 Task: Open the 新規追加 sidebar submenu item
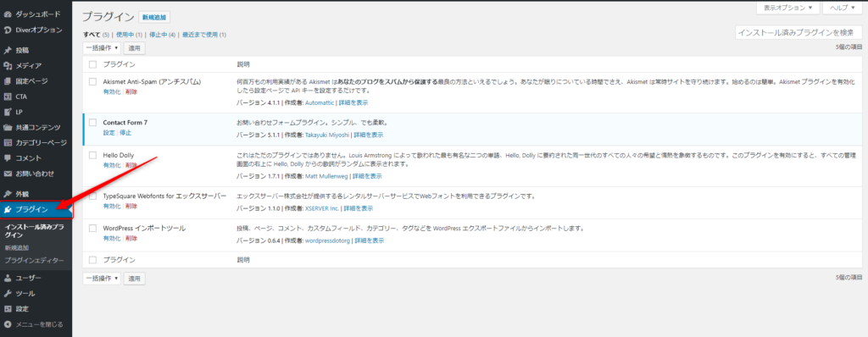[16, 248]
